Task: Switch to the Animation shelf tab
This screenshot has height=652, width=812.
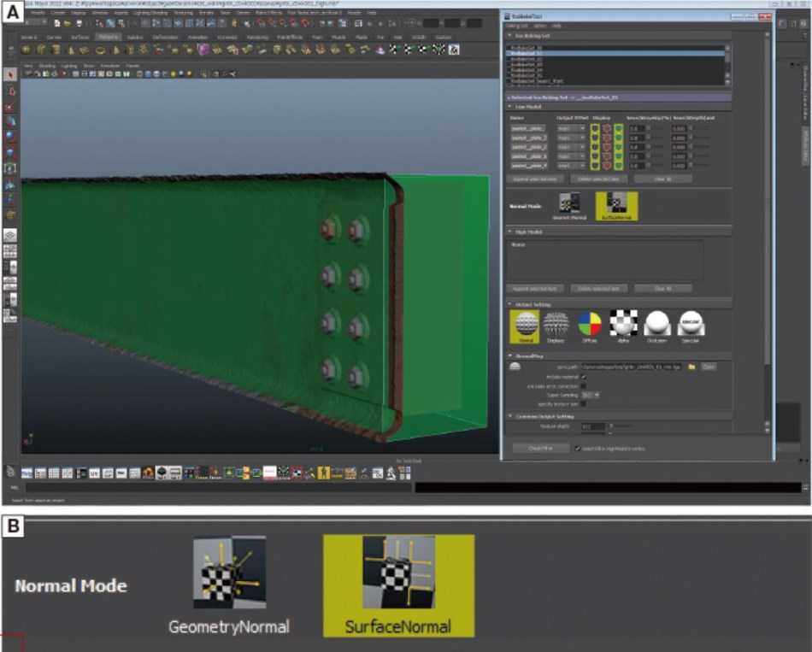Action: pyautogui.click(x=197, y=38)
